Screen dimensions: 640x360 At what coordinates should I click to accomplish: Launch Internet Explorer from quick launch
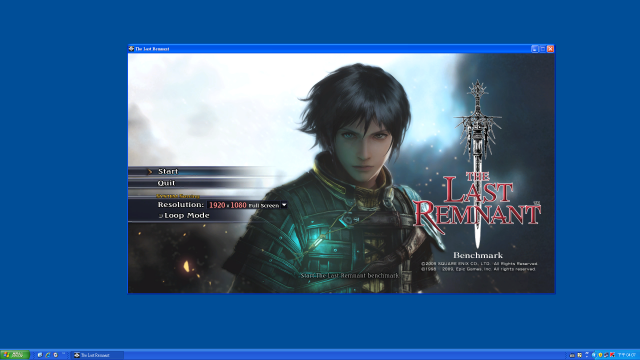tap(48, 355)
